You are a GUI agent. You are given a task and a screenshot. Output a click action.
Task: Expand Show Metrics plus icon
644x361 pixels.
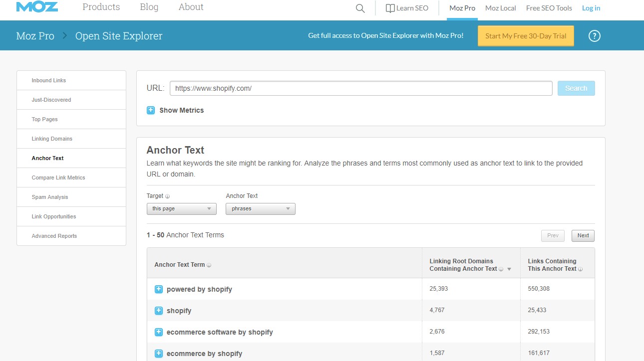tap(151, 110)
